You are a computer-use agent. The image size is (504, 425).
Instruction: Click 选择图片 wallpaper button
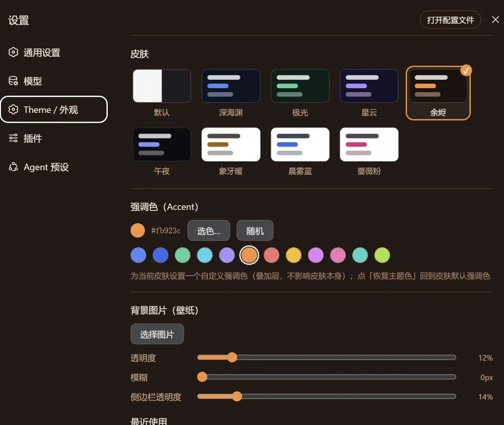[157, 334]
